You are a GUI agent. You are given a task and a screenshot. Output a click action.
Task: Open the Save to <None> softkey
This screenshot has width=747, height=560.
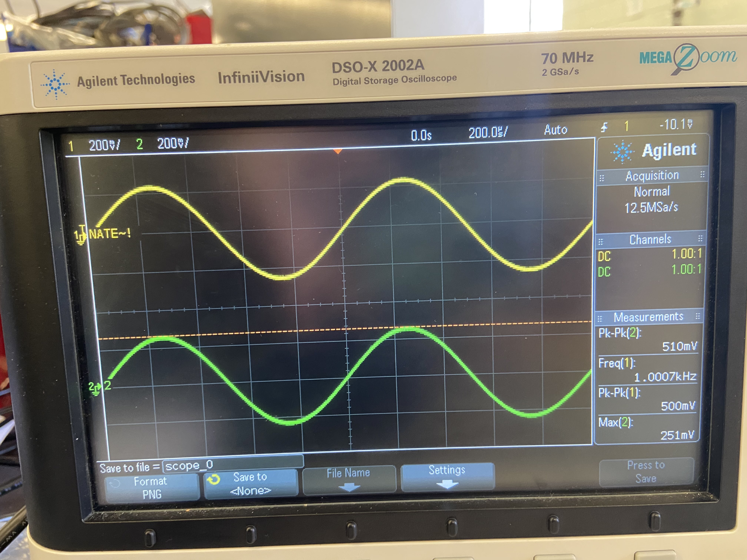coord(251,484)
